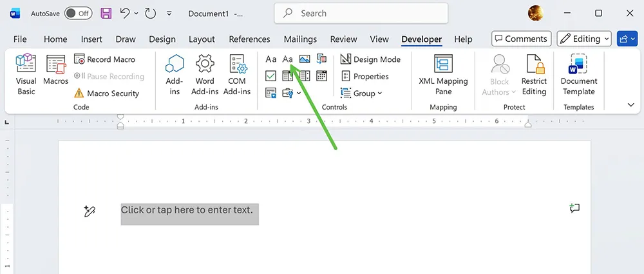
Task: Undo the last action
Action: [x=125, y=13]
